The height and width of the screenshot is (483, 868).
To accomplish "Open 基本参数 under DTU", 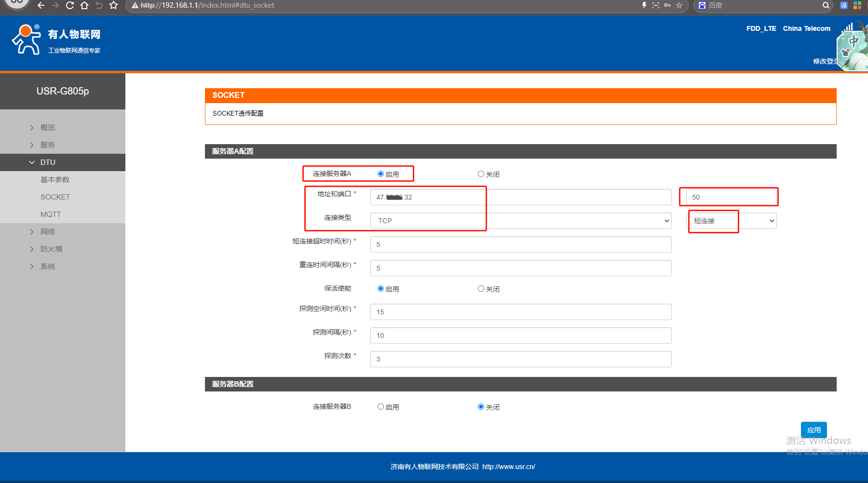I will click(x=55, y=180).
